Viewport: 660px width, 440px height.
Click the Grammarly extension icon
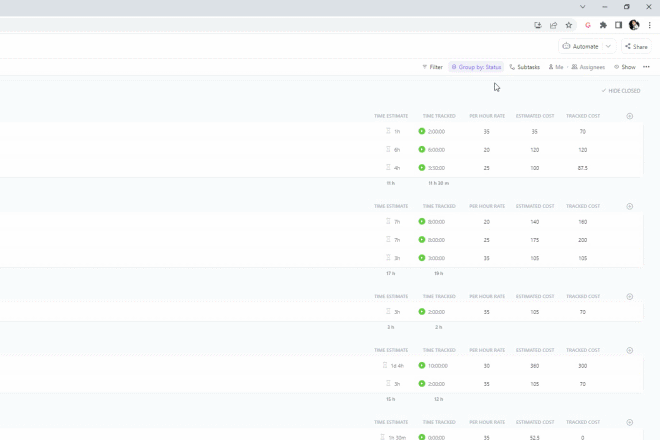[588, 25]
